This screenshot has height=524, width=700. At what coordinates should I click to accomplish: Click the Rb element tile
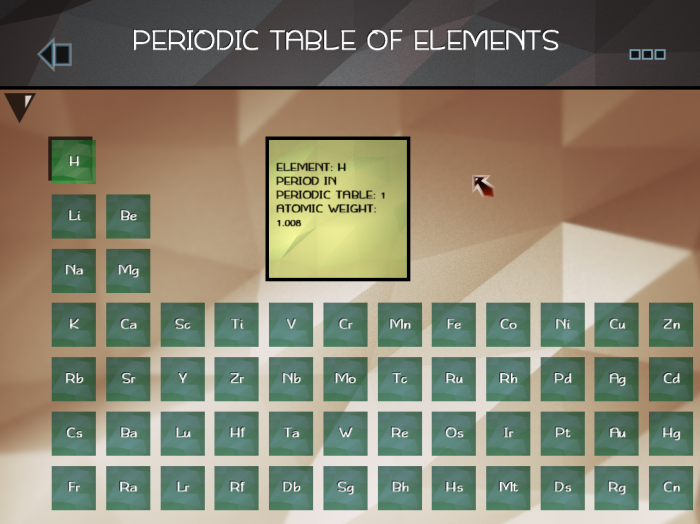(74, 379)
